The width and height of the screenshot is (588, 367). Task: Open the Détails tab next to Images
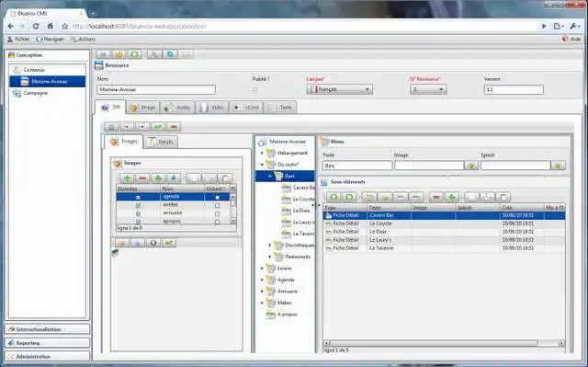pyautogui.click(x=161, y=142)
